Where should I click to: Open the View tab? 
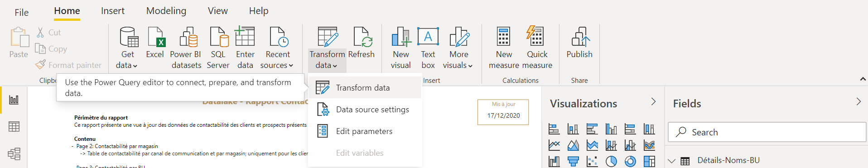pos(218,11)
